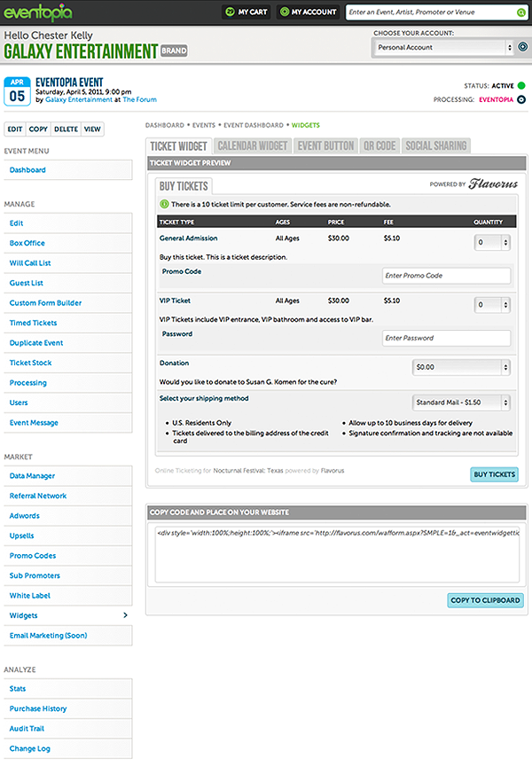Viewport: 532px width, 782px height.
Task: Open Sub Promoters
Action: tap(67, 576)
